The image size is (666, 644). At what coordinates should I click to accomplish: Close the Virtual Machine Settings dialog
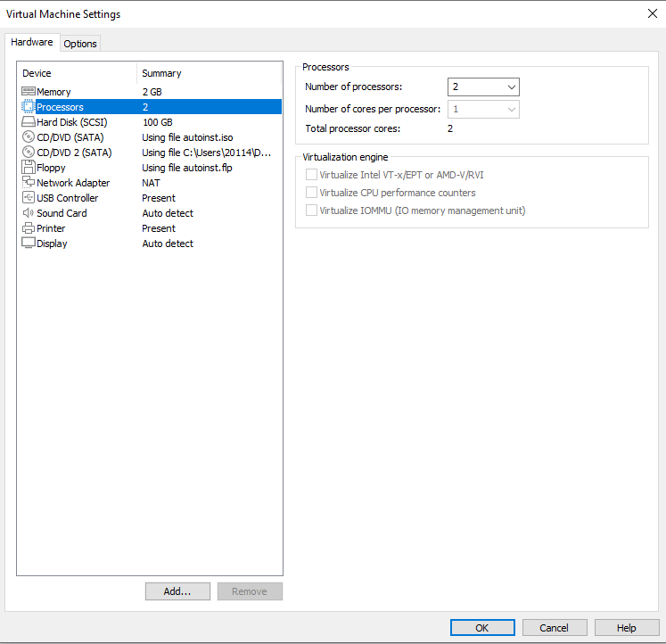pos(653,13)
